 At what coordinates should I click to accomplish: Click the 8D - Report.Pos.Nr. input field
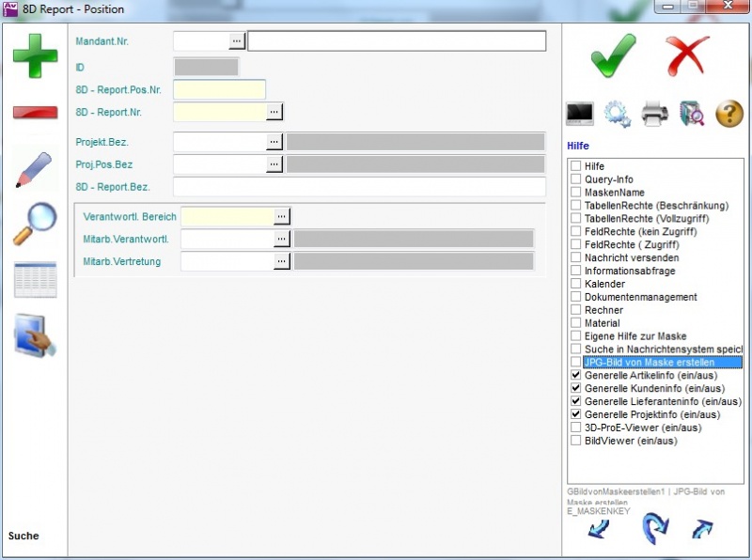point(219,90)
